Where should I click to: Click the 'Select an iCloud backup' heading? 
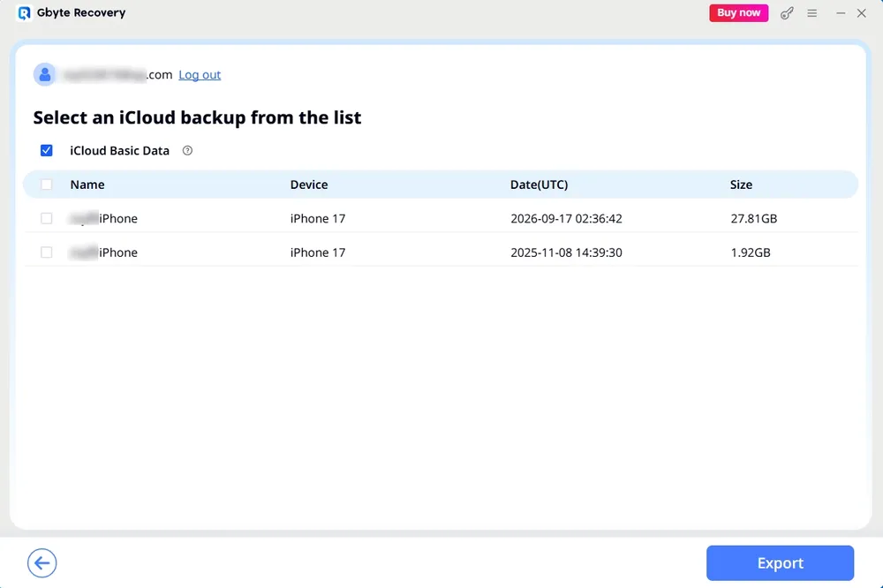[197, 117]
